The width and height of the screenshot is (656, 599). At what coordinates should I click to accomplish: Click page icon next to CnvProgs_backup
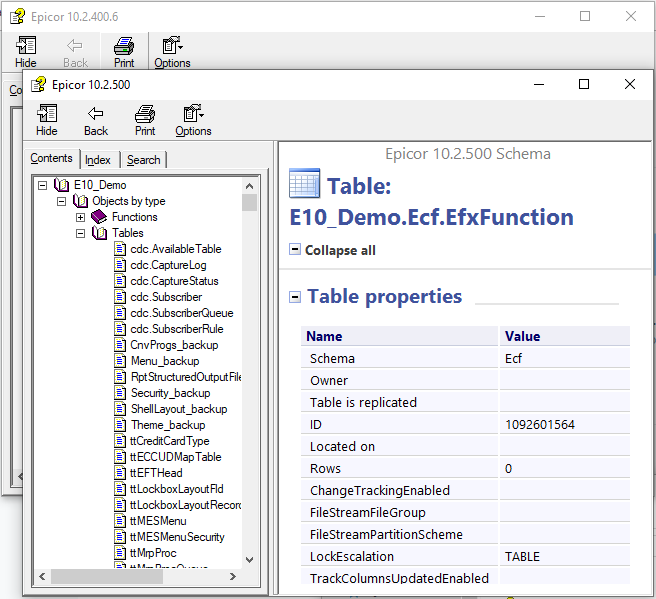point(120,345)
